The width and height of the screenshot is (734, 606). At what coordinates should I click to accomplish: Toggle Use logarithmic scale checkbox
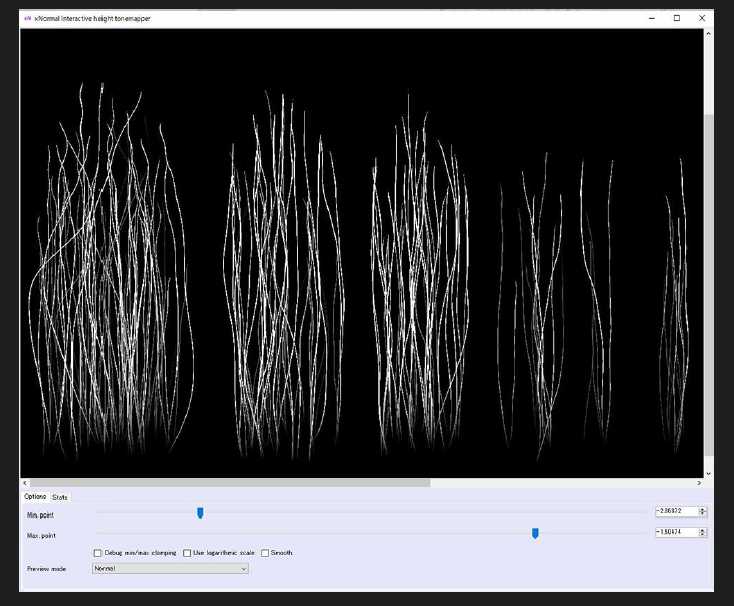coord(187,553)
